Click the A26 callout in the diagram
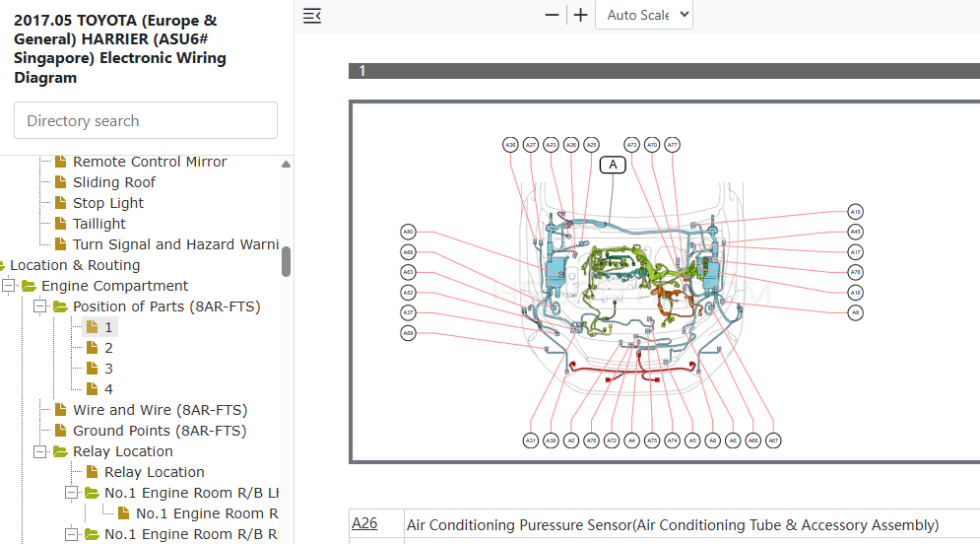Screen dimensions: 980x544 coord(571,145)
